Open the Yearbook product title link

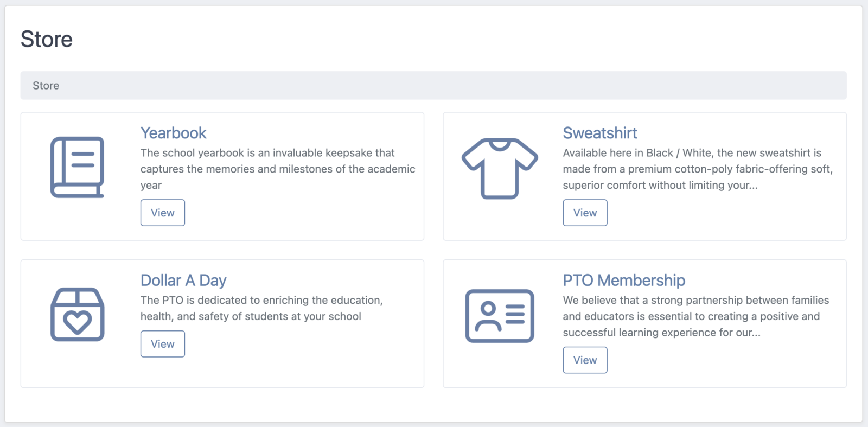click(173, 133)
